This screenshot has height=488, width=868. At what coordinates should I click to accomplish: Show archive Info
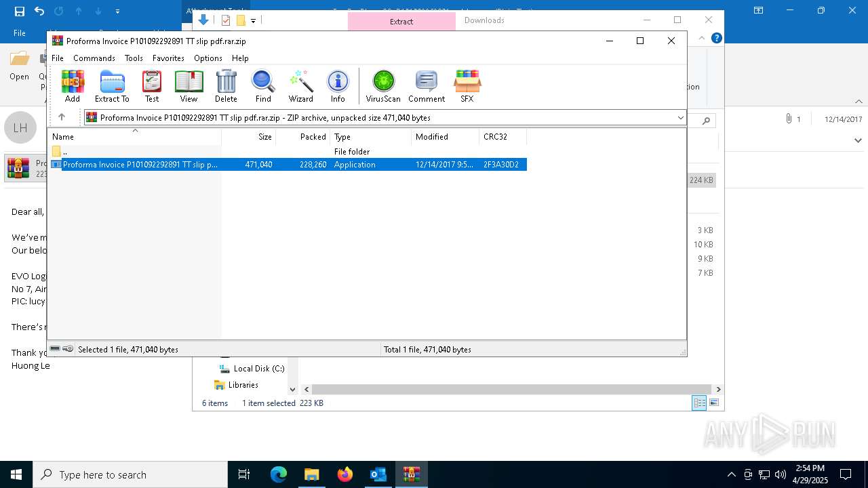338,87
